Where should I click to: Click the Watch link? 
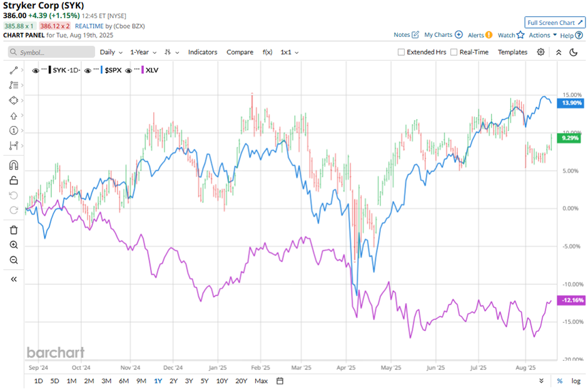click(x=506, y=35)
